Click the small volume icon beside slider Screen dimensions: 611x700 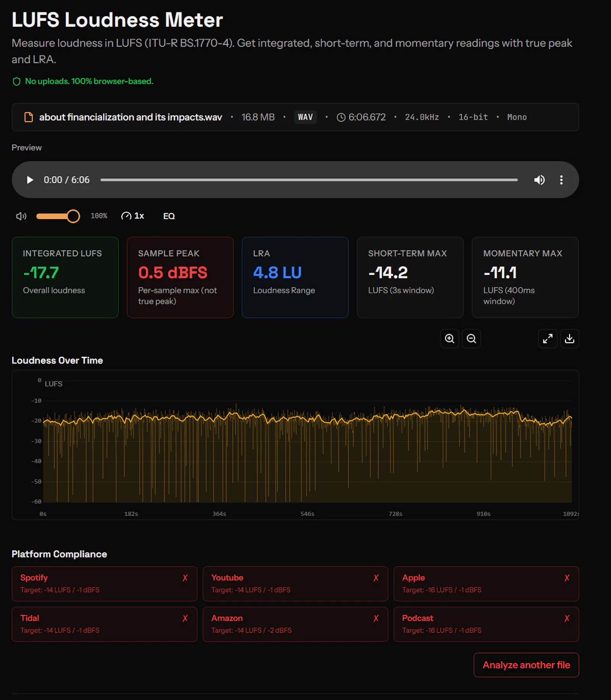pyautogui.click(x=21, y=216)
